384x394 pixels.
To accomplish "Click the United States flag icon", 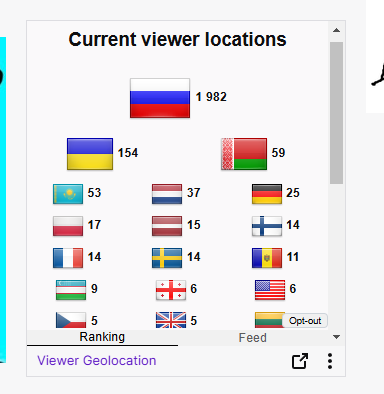I will point(270,290).
